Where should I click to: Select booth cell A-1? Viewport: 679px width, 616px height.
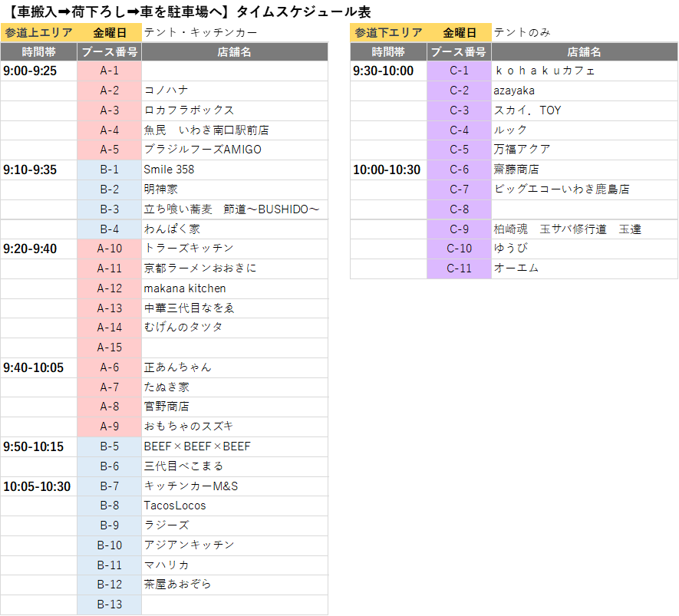click(110, 71)
